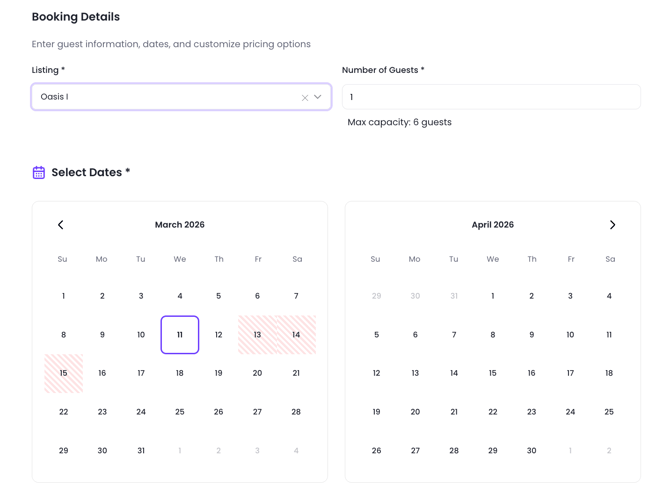
Task: Click April 25 in right calendar
Action: pos(609,412)
